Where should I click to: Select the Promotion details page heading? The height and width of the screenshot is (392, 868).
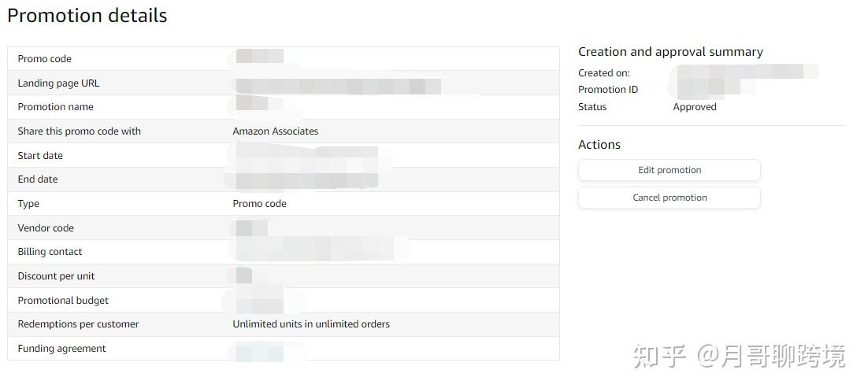tap(87, 16)
